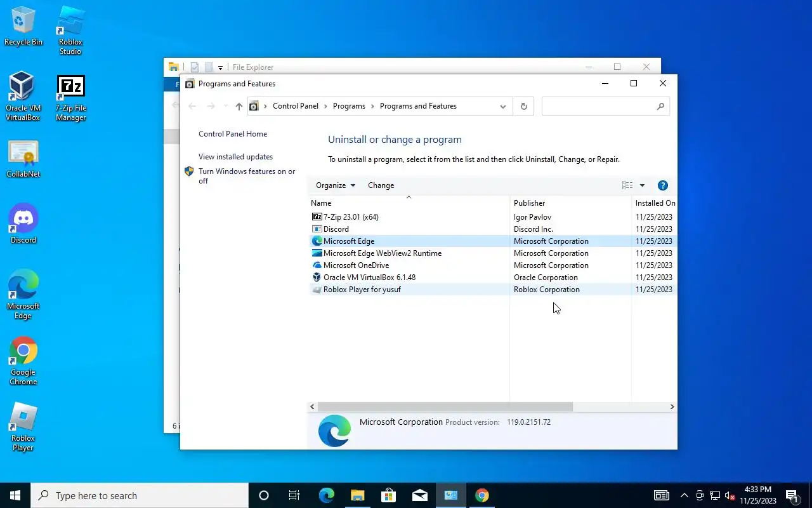The width and height of the screenshot is (812, 508).
Task: Click the muted volume tray icon
Action: (x=730, y=495)
